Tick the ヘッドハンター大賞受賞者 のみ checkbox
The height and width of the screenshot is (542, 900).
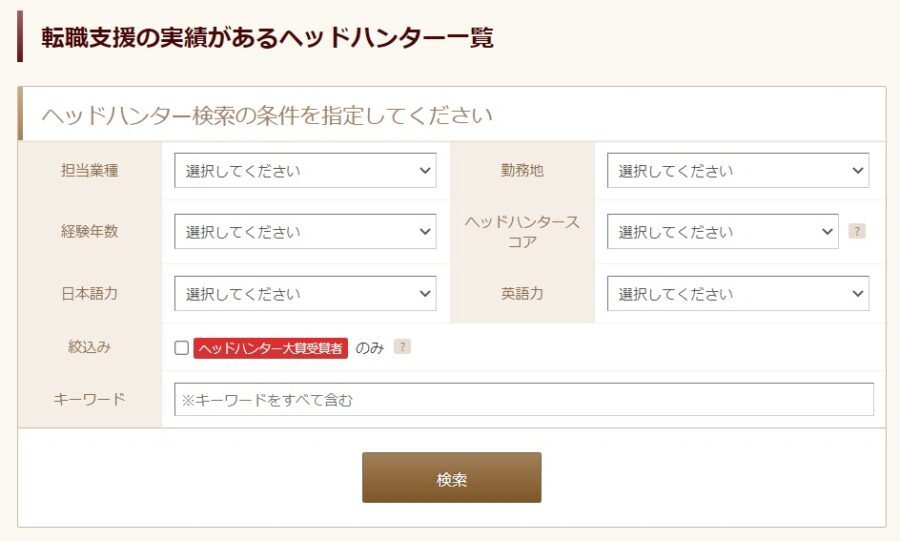pyautogui.click(x=181, y=348)
